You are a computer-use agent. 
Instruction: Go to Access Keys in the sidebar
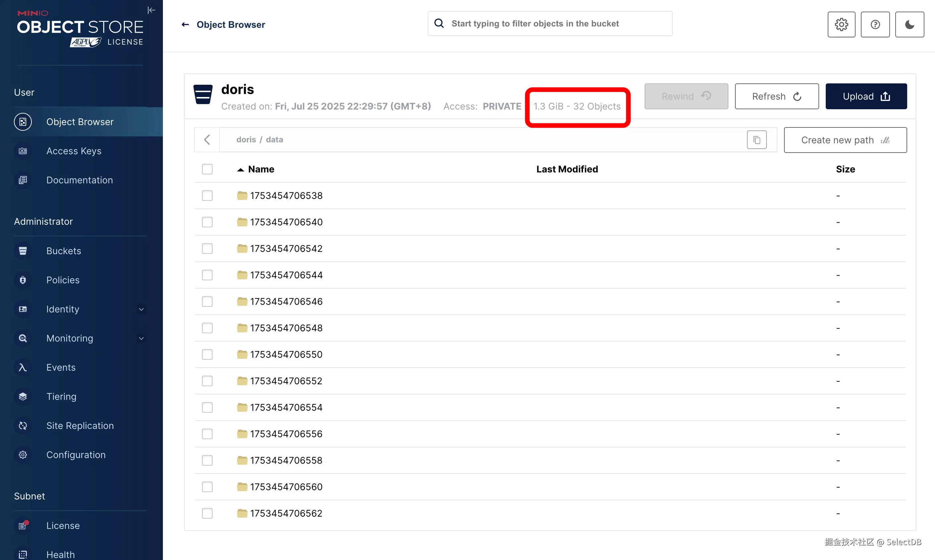74,151
